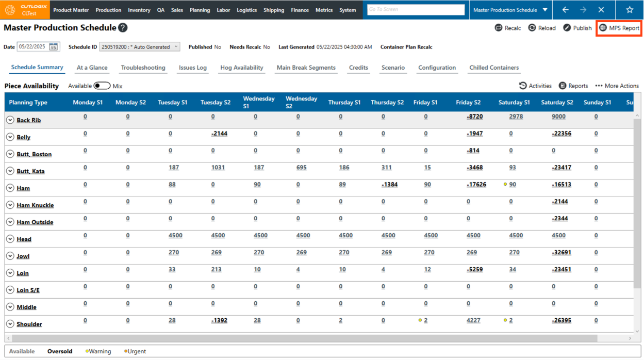This screenshot has height=360, width=644.
Task: Open the Reports icon button
Action: coord(563,86)
